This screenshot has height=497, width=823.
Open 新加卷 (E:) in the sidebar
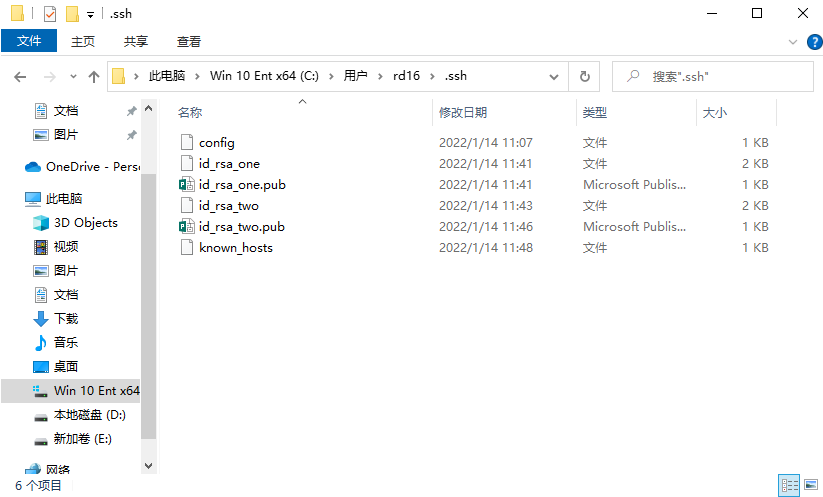pos(83,439)
